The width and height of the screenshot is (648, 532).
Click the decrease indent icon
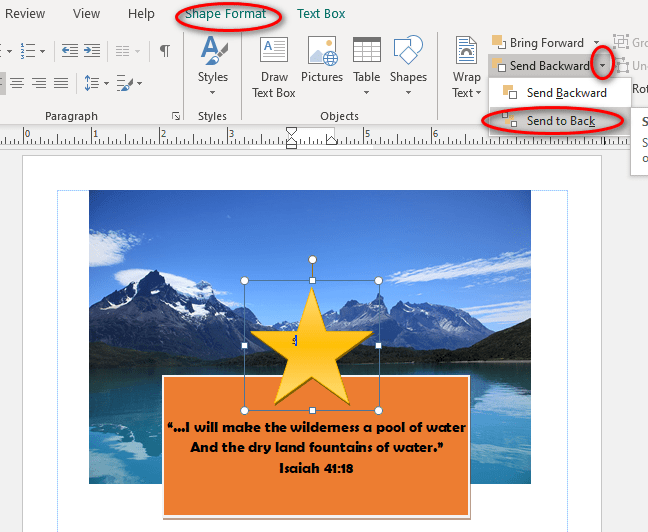(70, 51)
